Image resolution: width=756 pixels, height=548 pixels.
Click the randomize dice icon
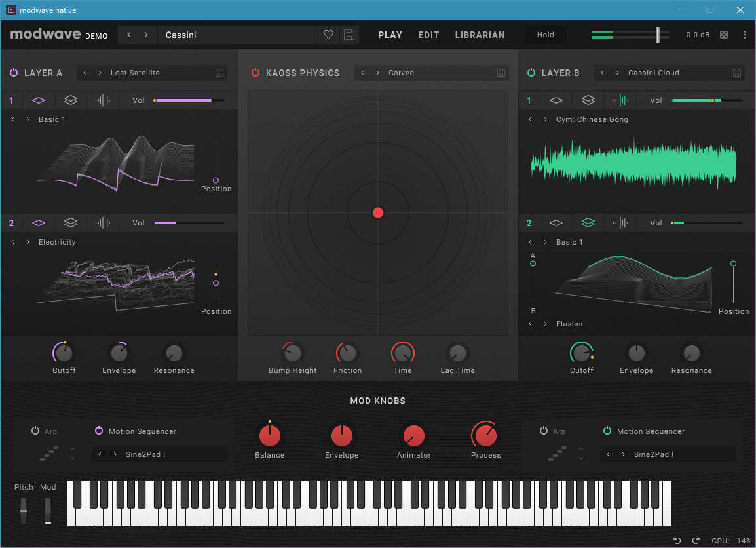point(723,35)
